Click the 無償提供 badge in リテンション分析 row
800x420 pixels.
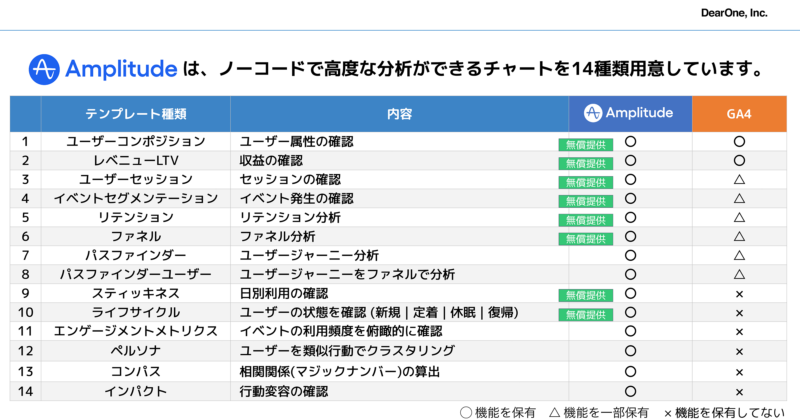(586, 220)
